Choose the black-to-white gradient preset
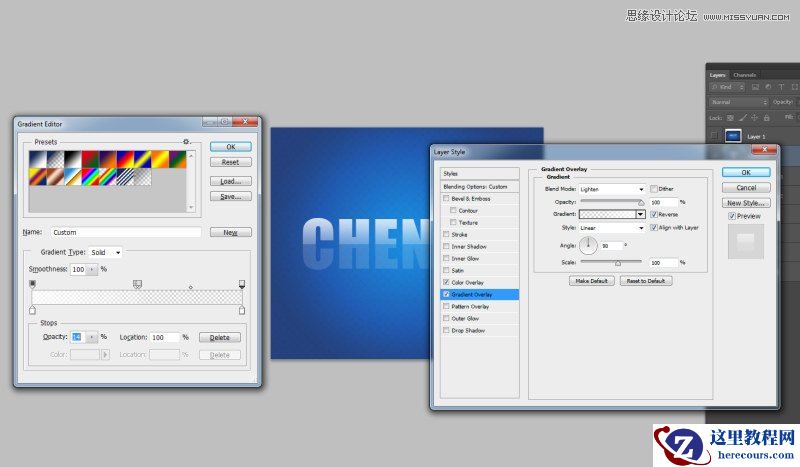The width and height of the screenshot is (800, 467). 72,159
